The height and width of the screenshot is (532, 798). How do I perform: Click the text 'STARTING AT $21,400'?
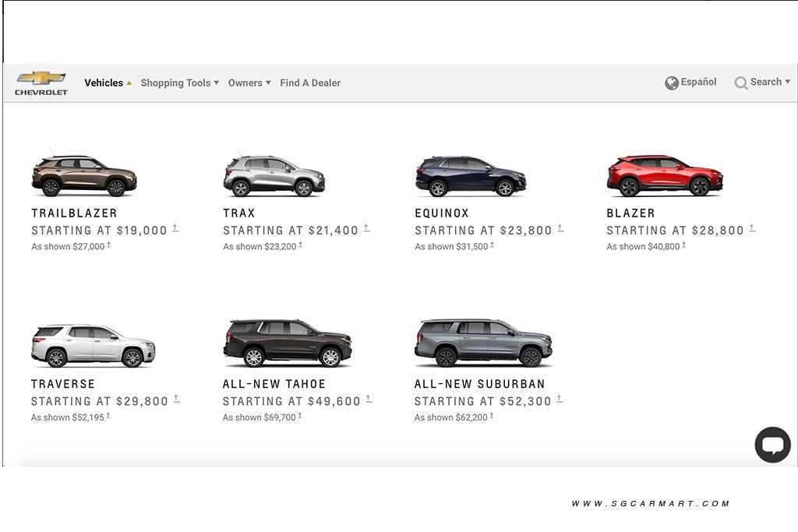tap(291, 231)
